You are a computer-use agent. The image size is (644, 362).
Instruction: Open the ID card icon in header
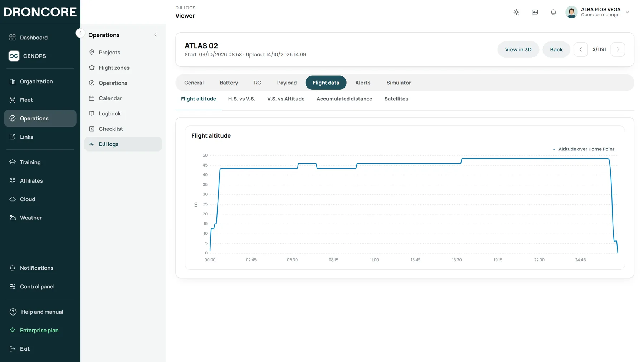point(535,12)
